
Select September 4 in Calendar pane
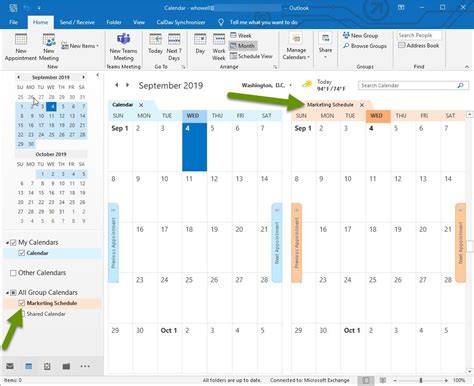pyautogui.click(x=195, y=147)
